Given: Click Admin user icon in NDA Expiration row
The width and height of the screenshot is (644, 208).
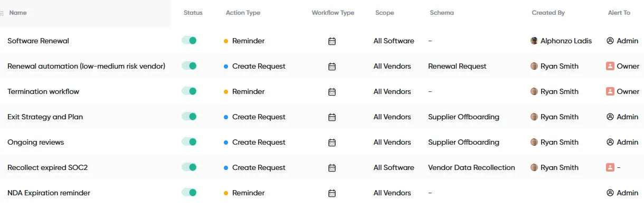Looking at the screenshot, I should 610,193.
